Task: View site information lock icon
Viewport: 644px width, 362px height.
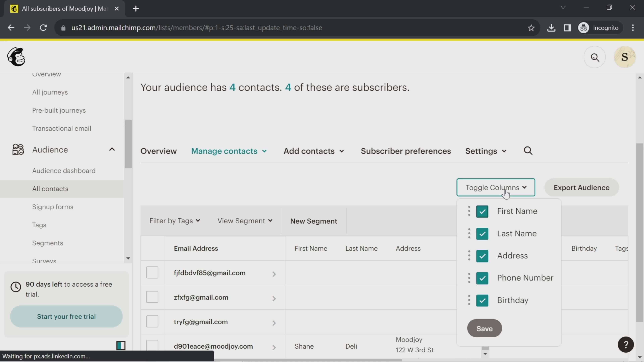Action: 63,28
